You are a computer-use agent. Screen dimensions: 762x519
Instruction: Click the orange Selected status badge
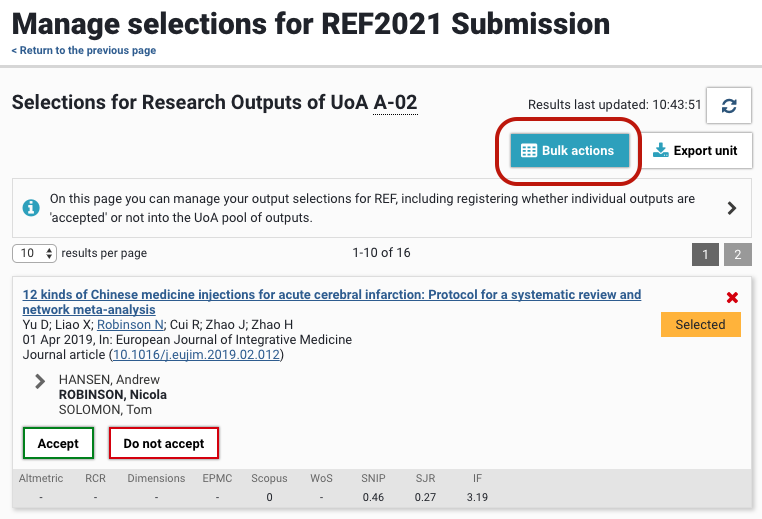point(700,324)
